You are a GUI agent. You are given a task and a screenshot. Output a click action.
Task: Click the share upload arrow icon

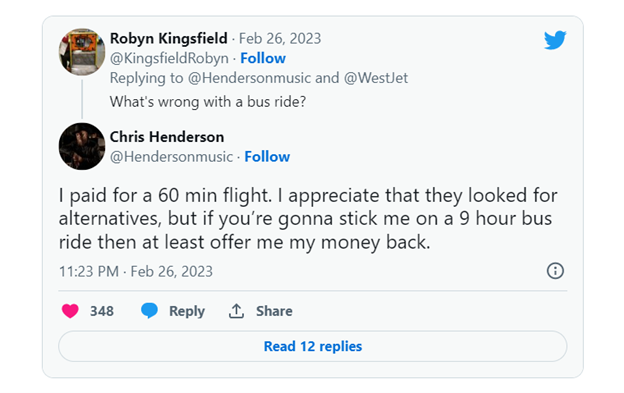tap(236, 311)
